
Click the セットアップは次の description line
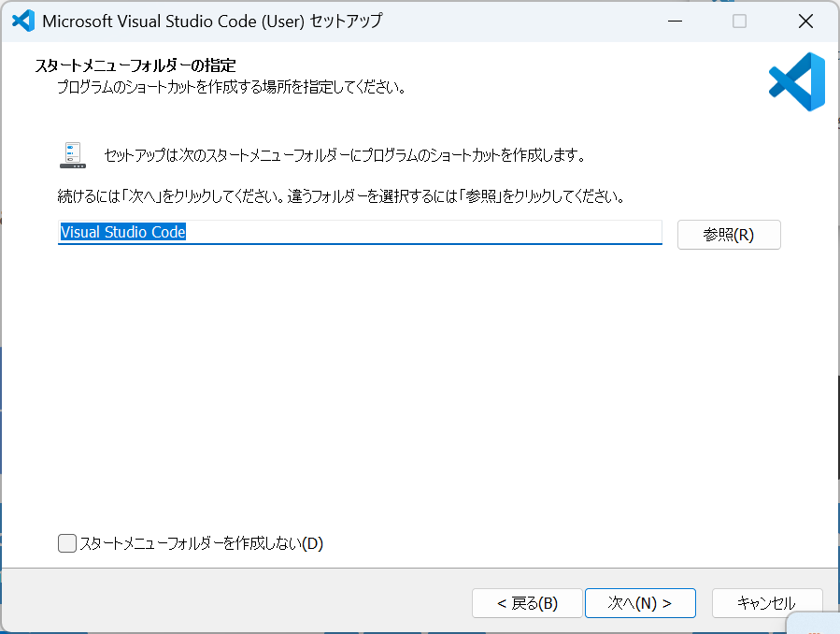point(344,155)
